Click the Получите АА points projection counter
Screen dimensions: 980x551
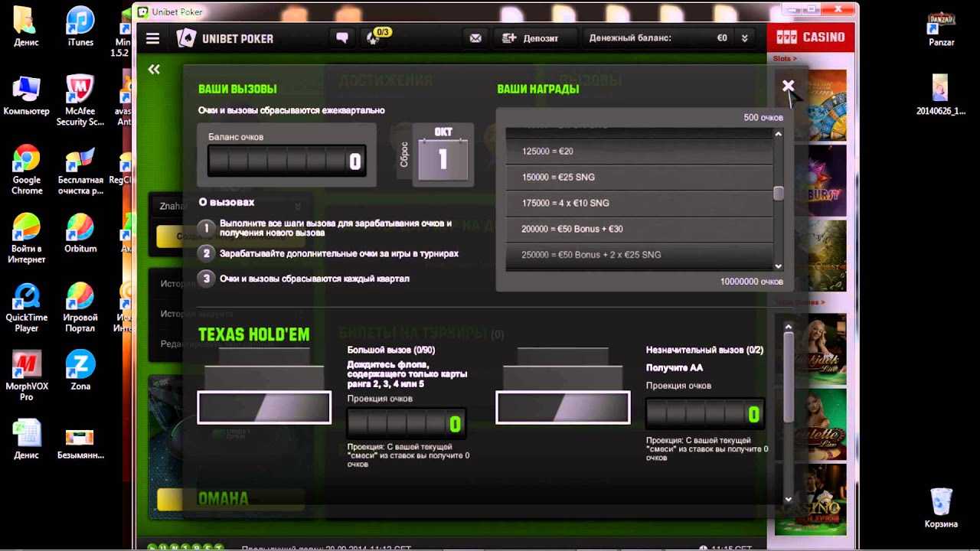(704, 415)
